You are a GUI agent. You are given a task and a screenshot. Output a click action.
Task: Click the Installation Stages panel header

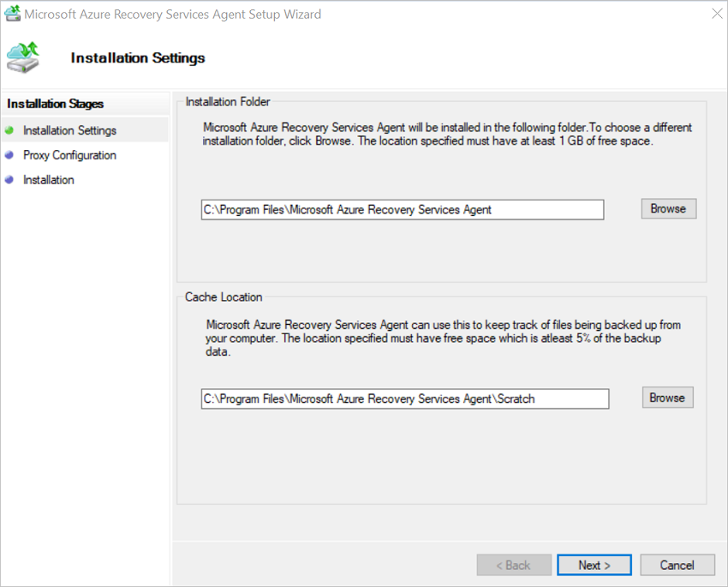click(x=53, y=103)
